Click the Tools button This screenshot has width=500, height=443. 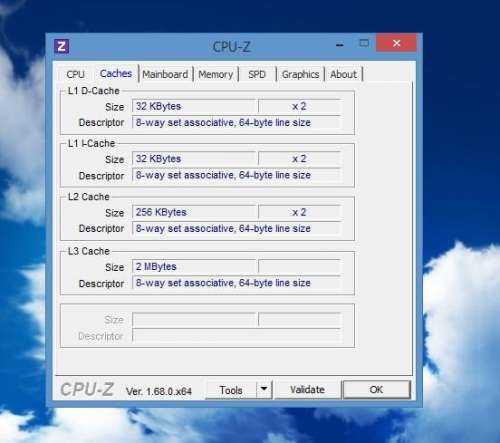231,390
